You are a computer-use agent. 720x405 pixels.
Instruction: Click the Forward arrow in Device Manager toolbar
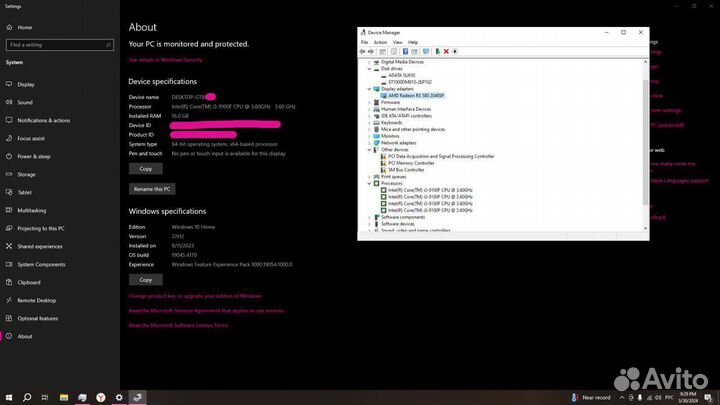click(x=371, y=51)
